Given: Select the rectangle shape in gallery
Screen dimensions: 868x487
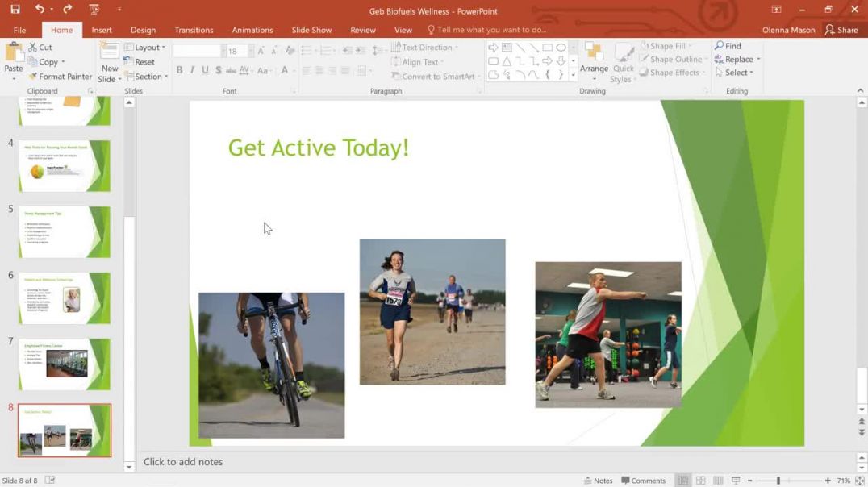Looking at the screenshot, I should (548, 48).
